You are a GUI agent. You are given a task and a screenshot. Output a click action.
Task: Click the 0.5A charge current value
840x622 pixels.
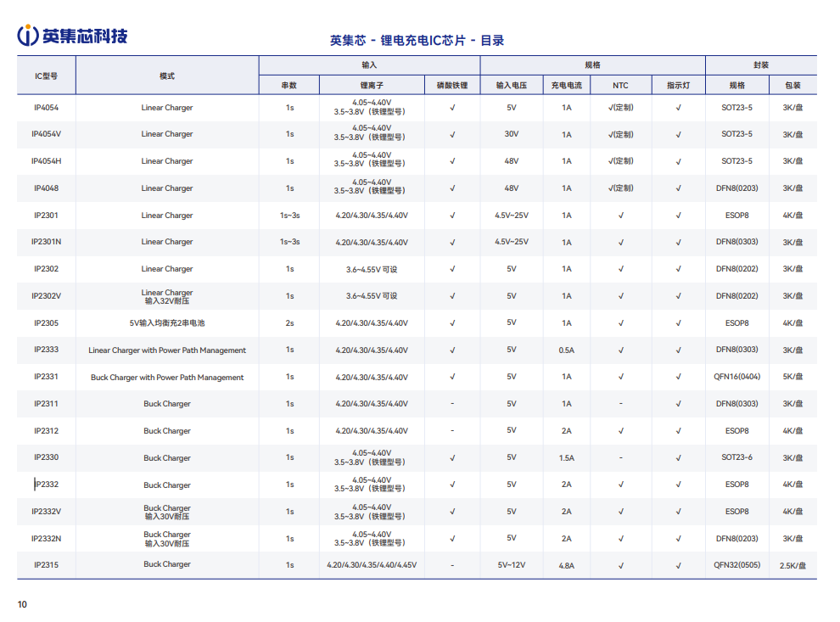567,350
